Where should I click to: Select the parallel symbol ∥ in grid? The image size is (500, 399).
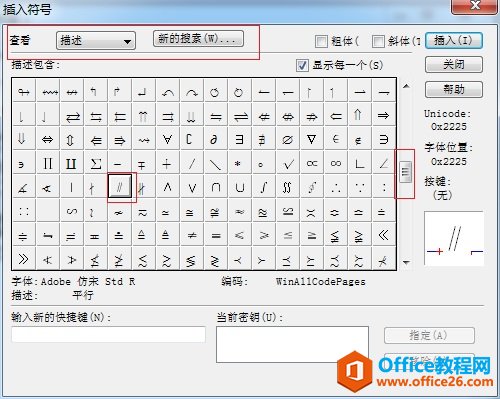pyautogui.click(x=119, y=187)
